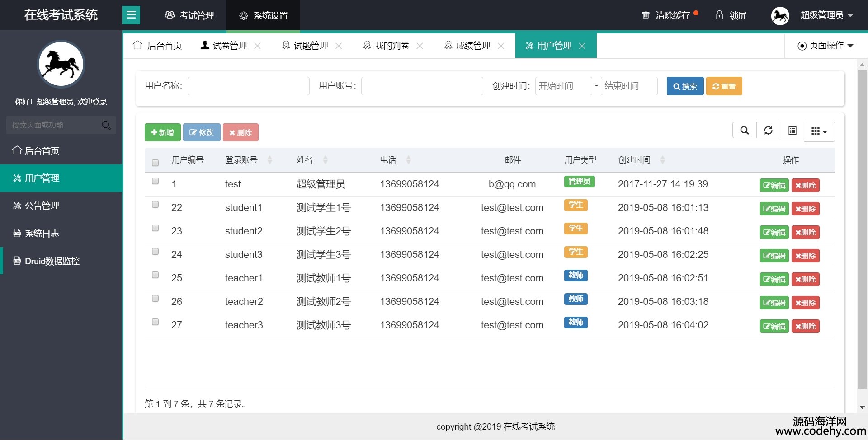
Task: Close the 成绩管理 tab
Action: pyautogui.click(x=501, y=46)
